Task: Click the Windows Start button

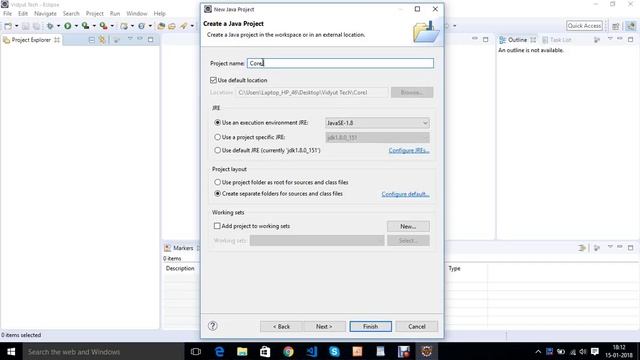Action: (x=11, y=351)
